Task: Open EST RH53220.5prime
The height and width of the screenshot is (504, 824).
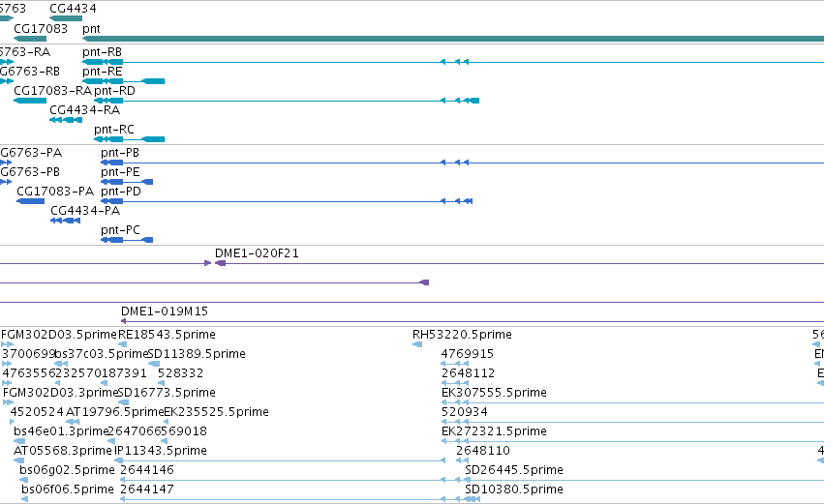Action: coord(417,344)
